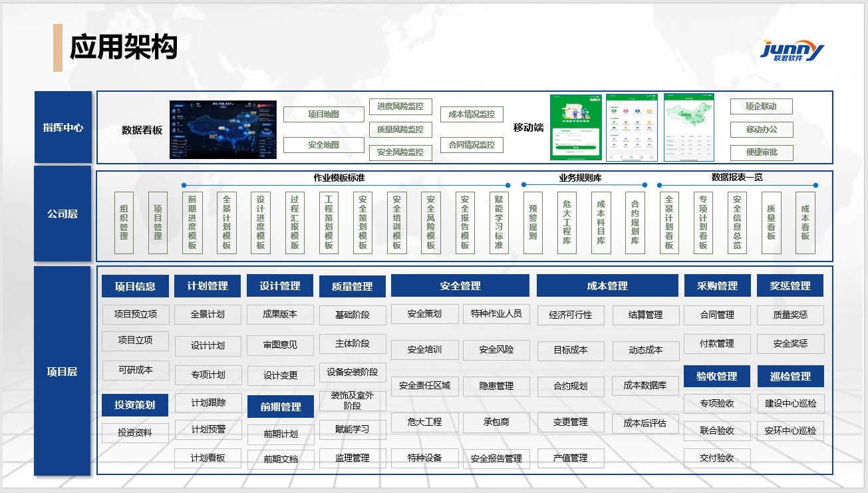Open 全景计划 under 计划管理
Viewport: 868px width, 493px height.
(x=208, y=315)
